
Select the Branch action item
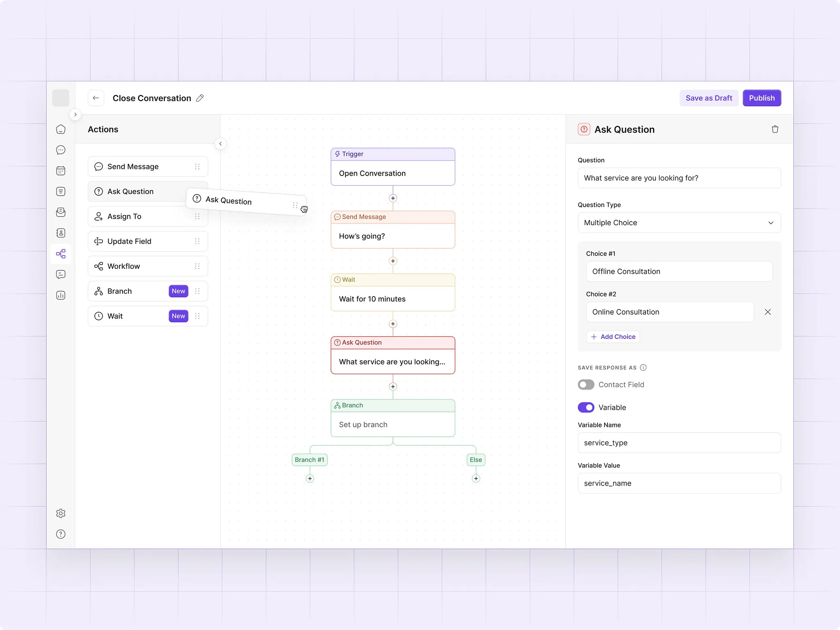coord(148,291)
